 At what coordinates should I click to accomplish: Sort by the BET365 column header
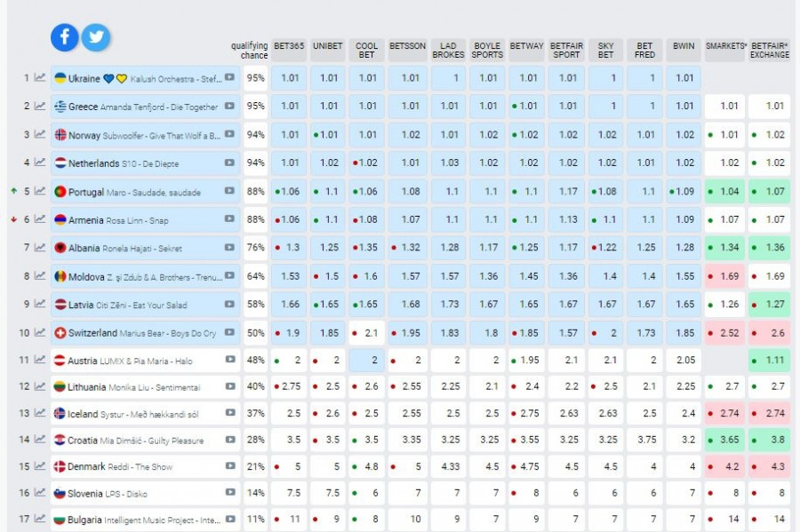click(289, 46)
